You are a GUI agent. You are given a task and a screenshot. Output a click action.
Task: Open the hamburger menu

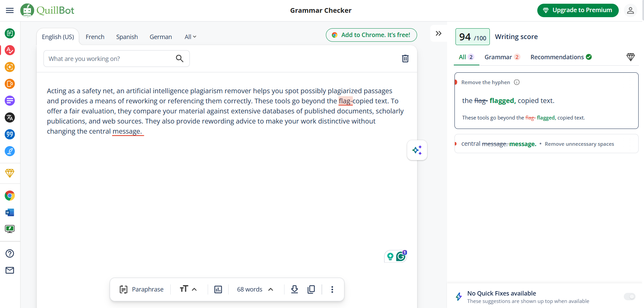[10, 10]
